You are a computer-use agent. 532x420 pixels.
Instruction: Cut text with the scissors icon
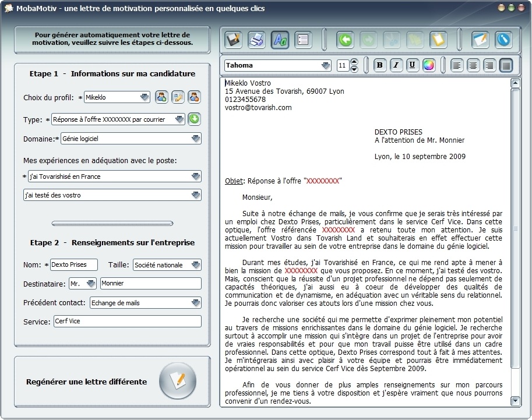[392, 40]
